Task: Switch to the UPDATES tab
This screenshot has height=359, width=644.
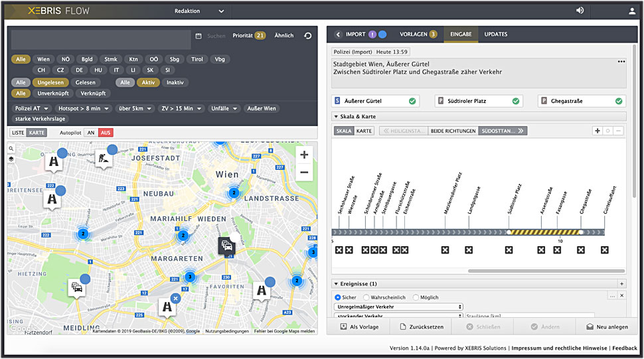Action: tap(495, 35)
